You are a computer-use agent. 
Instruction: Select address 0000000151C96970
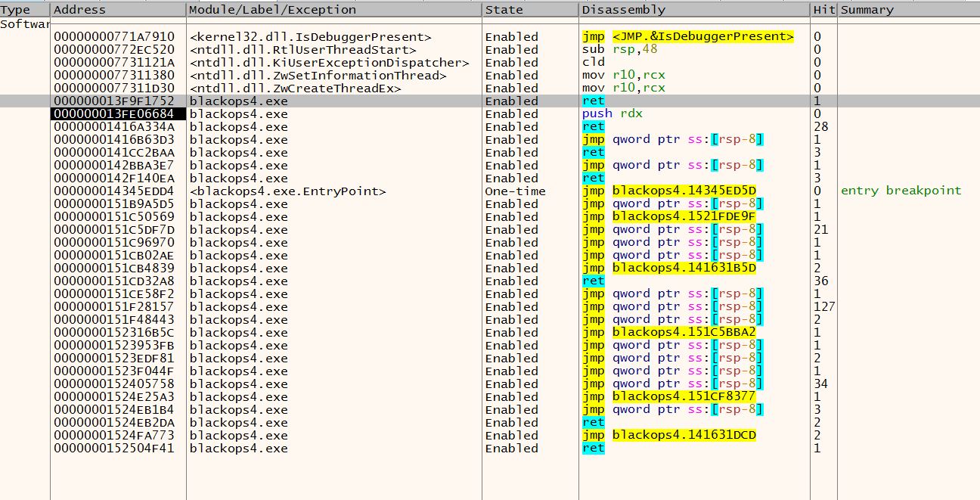tap(114, 243)
